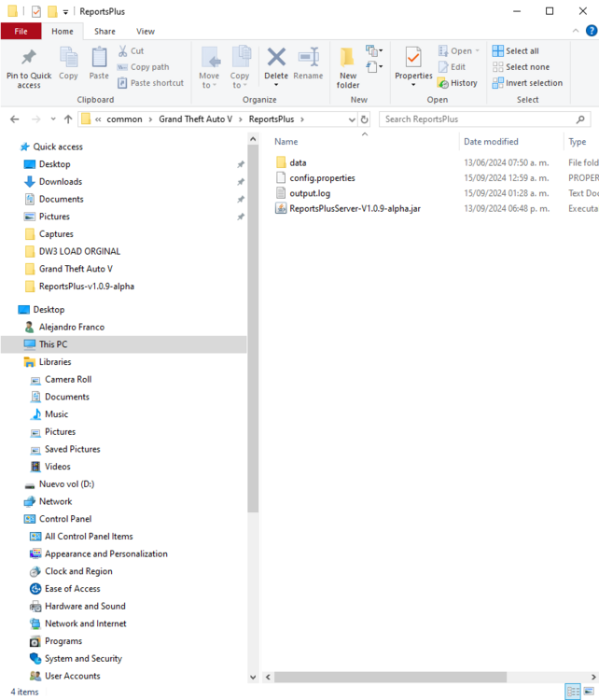The height and width of the screenshot is (700, 599).
Task: Click the Edit ribbon command
Action: pos(453,67)
